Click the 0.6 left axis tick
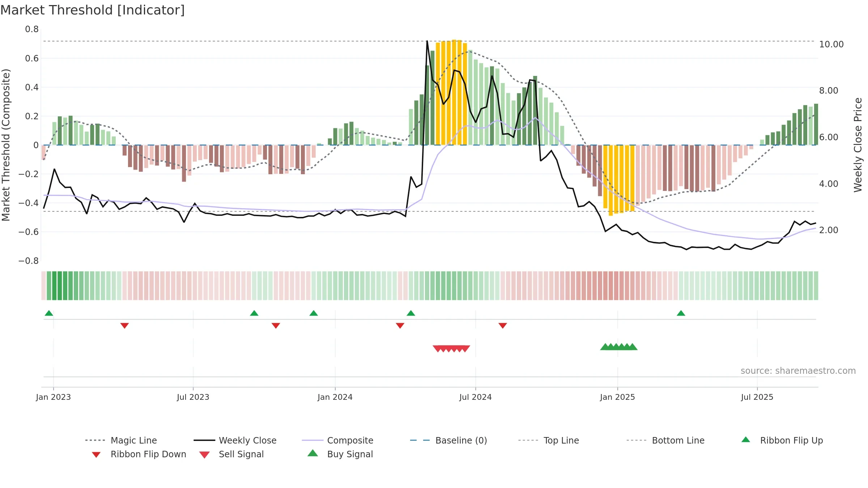868x488 pixels. tap(32, 58)
